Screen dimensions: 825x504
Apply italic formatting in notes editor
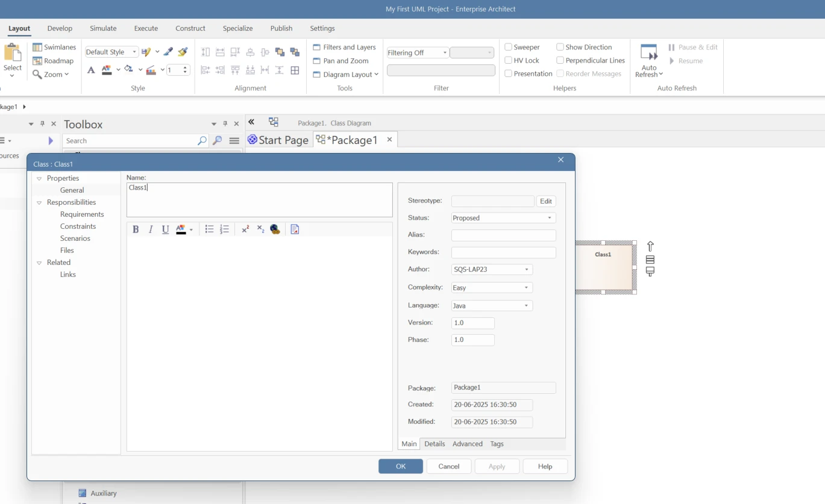(151, 229)
